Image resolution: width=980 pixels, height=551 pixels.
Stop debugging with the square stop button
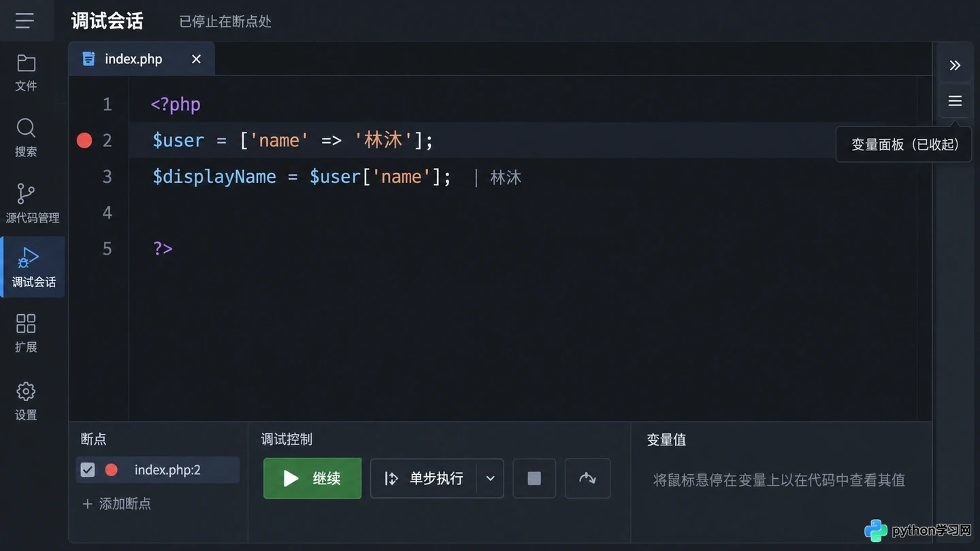click(x=534, y=478)
